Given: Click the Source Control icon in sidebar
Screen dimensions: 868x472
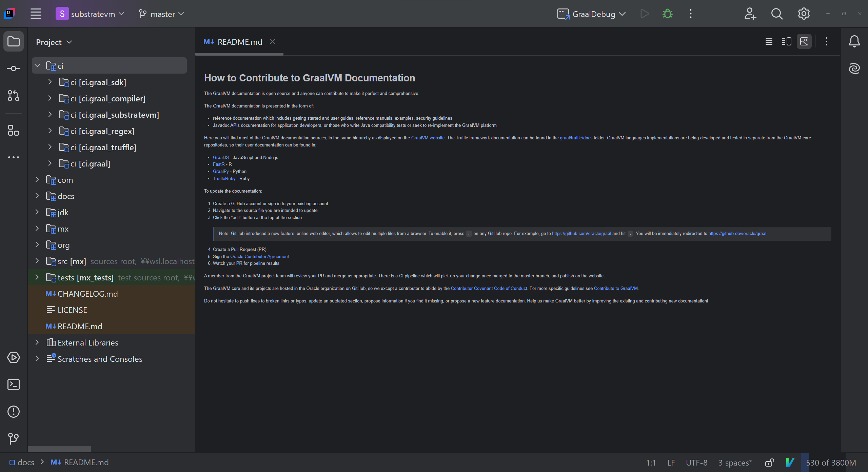Looking at the screenshot, I should tap(13, 96).
